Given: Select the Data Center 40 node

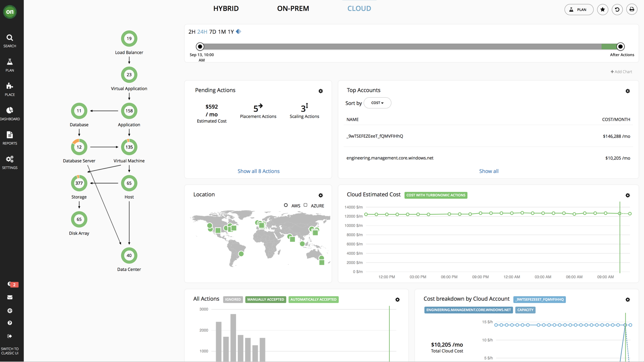Looking at the screenshot, I should pyautogui.click(x=129, y=255).
